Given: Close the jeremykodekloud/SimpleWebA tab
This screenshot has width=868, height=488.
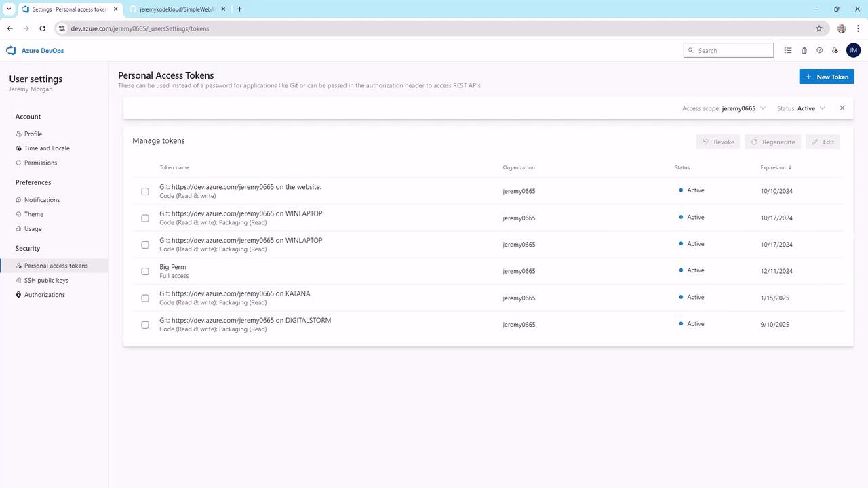Looking at the screenshot, I should click(x=224, y=9).
